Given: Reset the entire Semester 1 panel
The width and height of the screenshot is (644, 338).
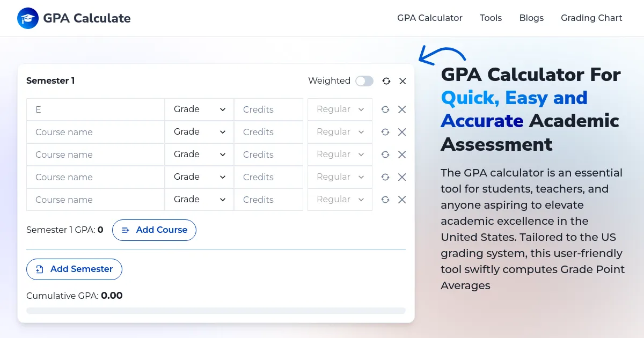Looking at the screenshot, I should point(386,81).
